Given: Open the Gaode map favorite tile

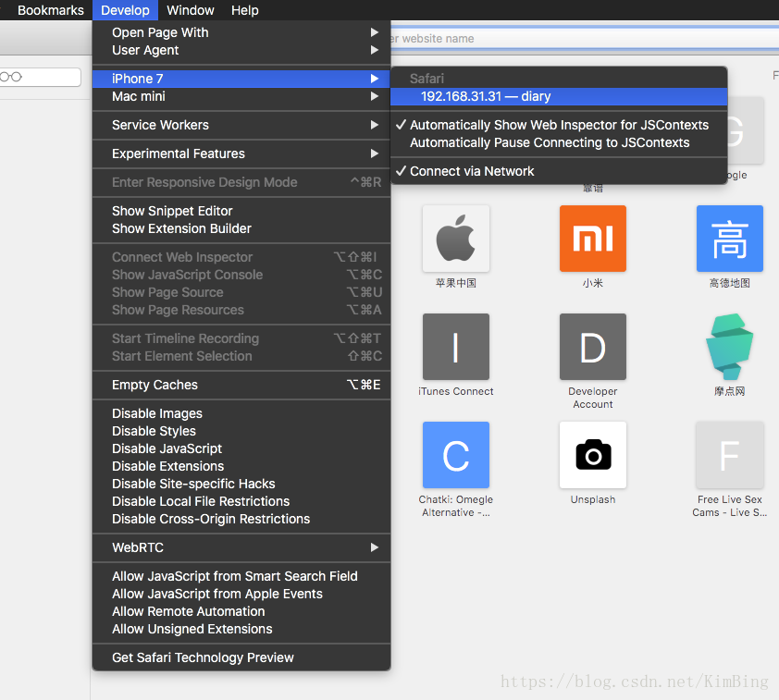Looking at the screenshot, I should pyautogui.click(x=729, y=239).
